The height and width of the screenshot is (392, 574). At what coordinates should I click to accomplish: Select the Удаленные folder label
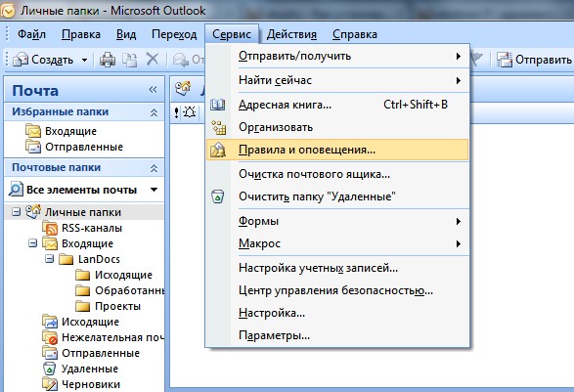[90, 369]
